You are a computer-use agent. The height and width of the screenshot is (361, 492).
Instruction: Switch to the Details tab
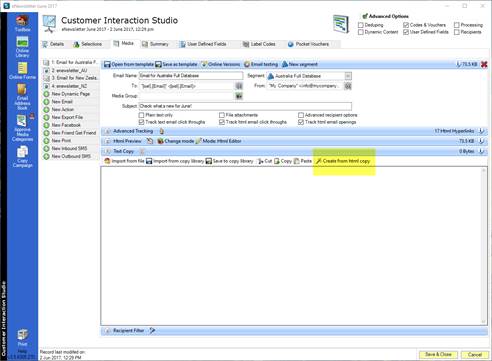coord(53,44)
